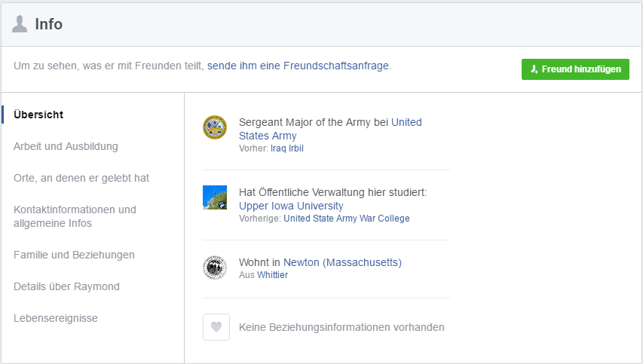Open the Übersicht tab

pyautogui.click(x=38, y=115)
